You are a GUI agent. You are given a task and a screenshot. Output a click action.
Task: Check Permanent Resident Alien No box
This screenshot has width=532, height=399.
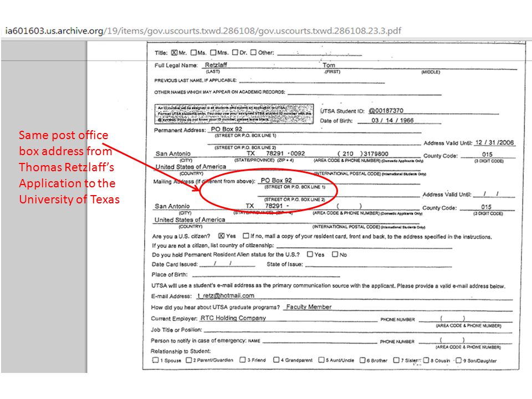[335, 255]
